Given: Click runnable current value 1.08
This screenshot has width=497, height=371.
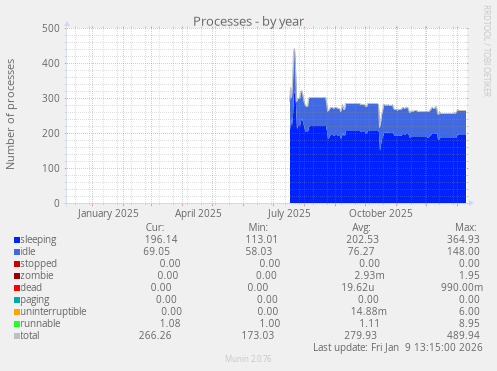Looking at the screenshot, I should [170, 323].
